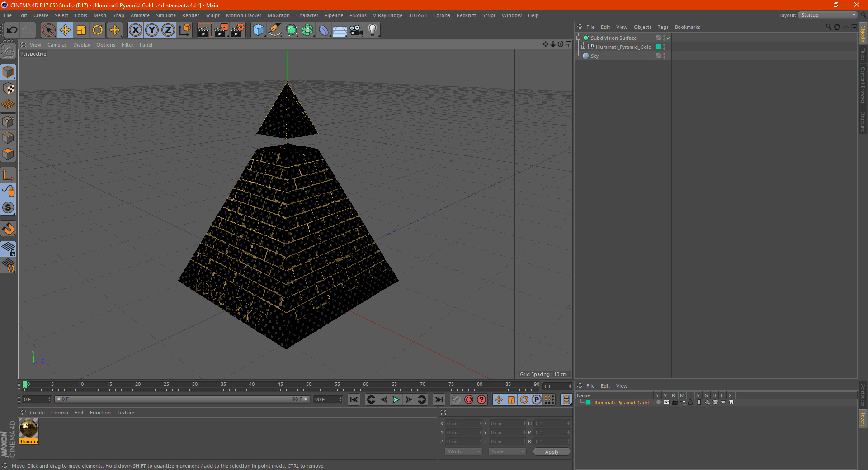Click stepper on end frame 90 F field
The width and height of the screenshot is (868, 470).
[x=340, y=399]
